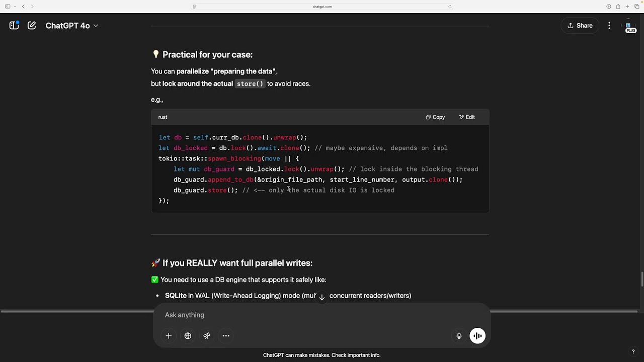
Task: Go forward in Safari browser
Action: pos(32,7)
